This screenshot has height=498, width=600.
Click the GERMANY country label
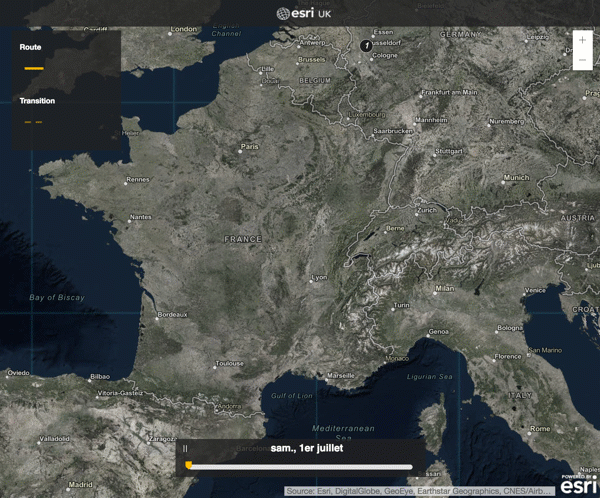[x=460, y=34]
